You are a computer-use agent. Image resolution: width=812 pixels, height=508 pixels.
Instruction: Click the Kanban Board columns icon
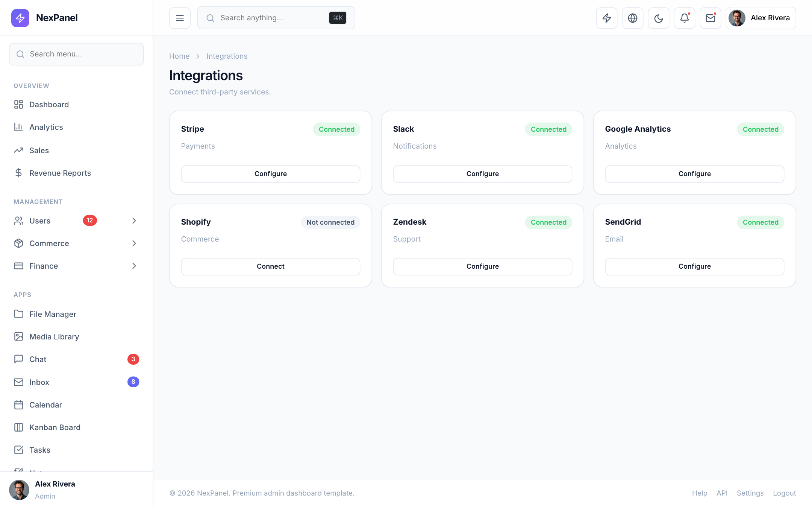coord(19,427)
